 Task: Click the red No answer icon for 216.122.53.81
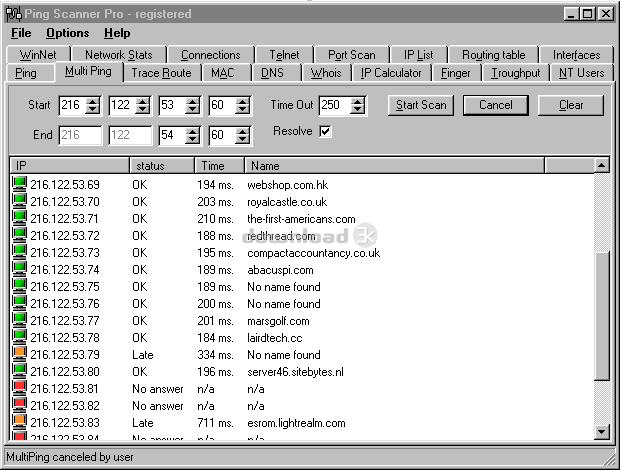[x=19, y=388]
